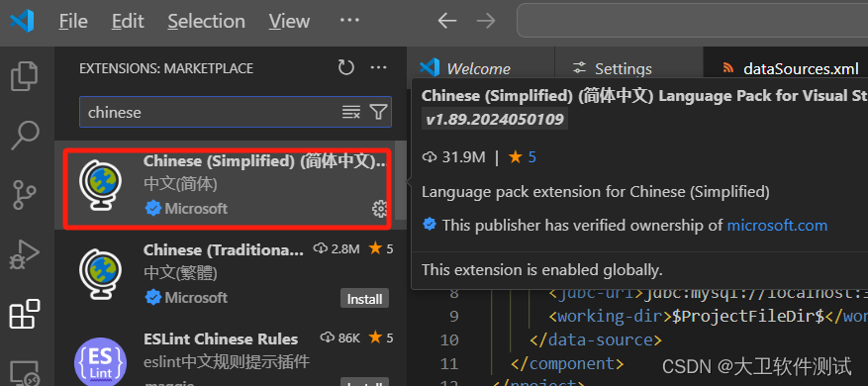
Task: Open the Source Control view
Action: [25, 195]
